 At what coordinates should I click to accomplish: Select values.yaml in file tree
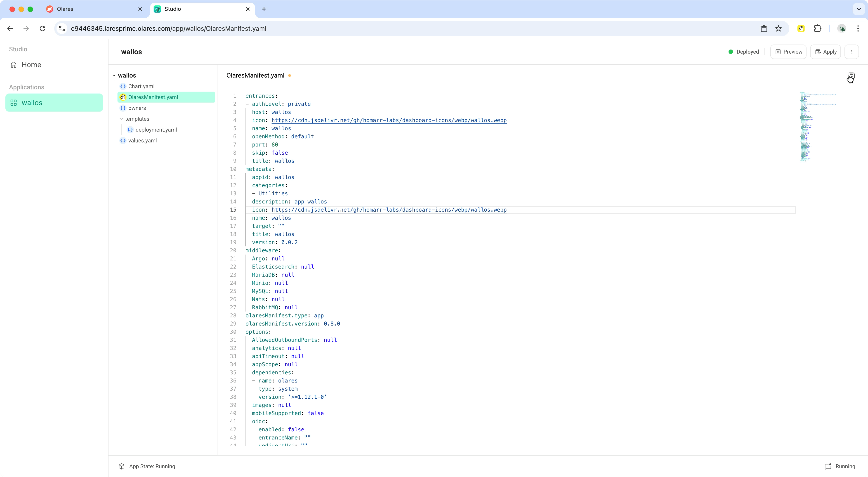pyautogui.click(x=142, y=141)
